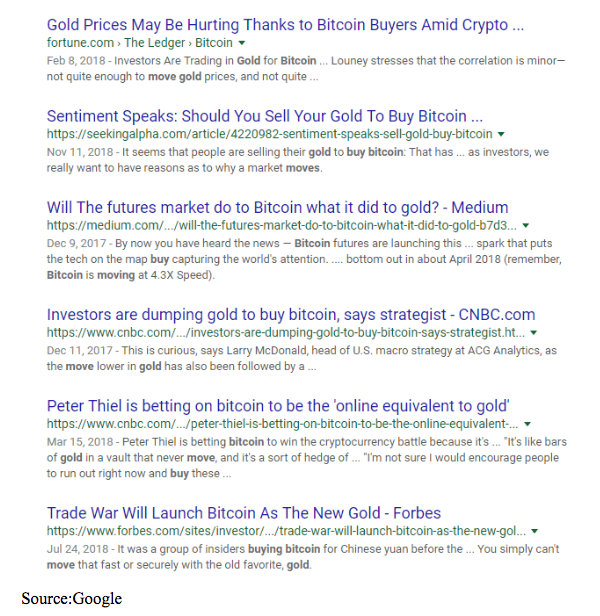The width and height of the screenshot is (600, 616).
Task: Expand dropdown arrow beside cnbc.com investors URL
Action: pos(534,333)
